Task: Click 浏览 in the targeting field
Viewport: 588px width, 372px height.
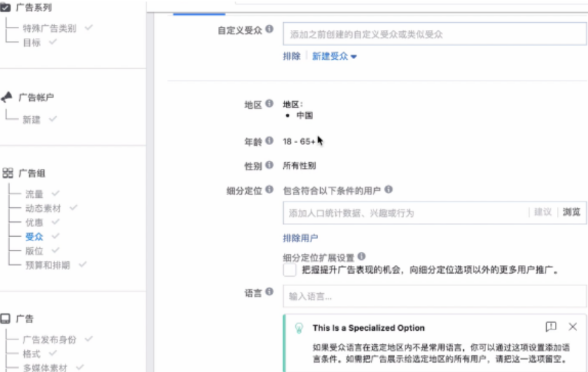Action: pyautogui.click(x=571, y=212)
